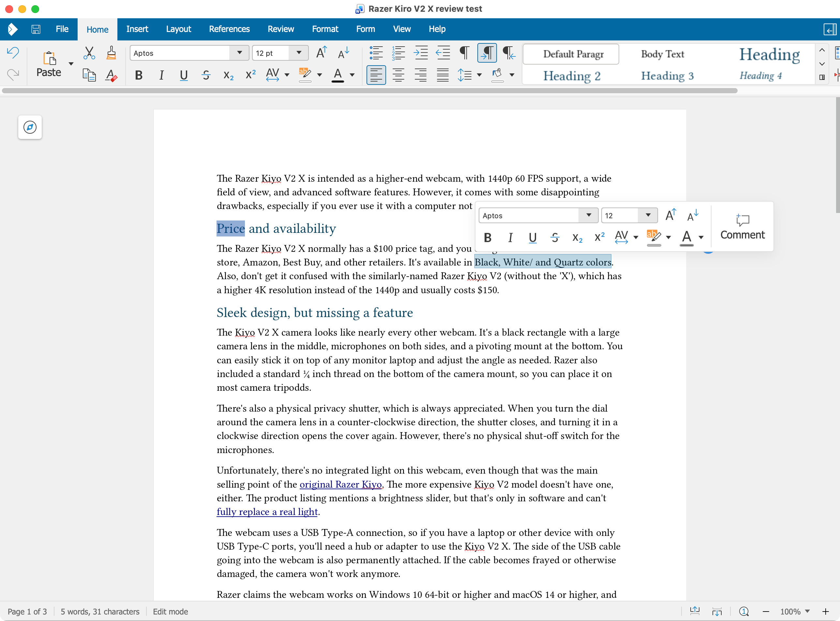This screenshot has width=840, height=621.
Task: Switch to the Insert tab
Action: click(137, 29)
